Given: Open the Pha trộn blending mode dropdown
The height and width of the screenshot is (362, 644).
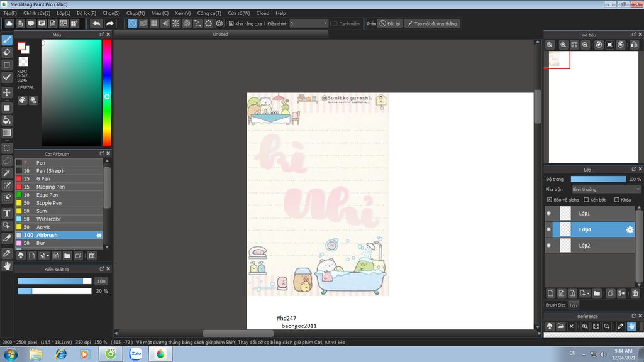Looking at the screenshot, I should coord(606,189).
